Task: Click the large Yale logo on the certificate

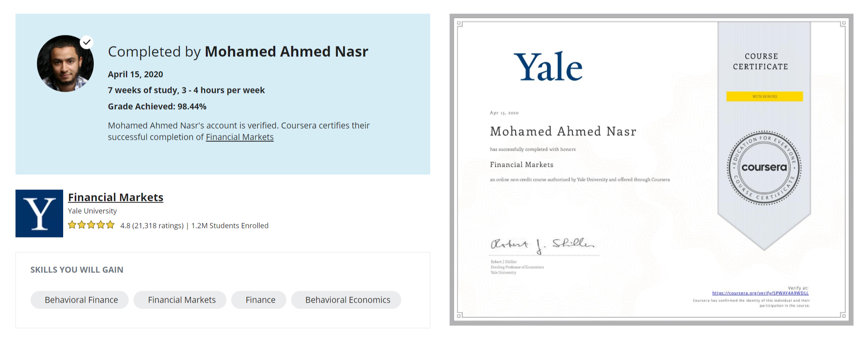Action: pos(548,67)
